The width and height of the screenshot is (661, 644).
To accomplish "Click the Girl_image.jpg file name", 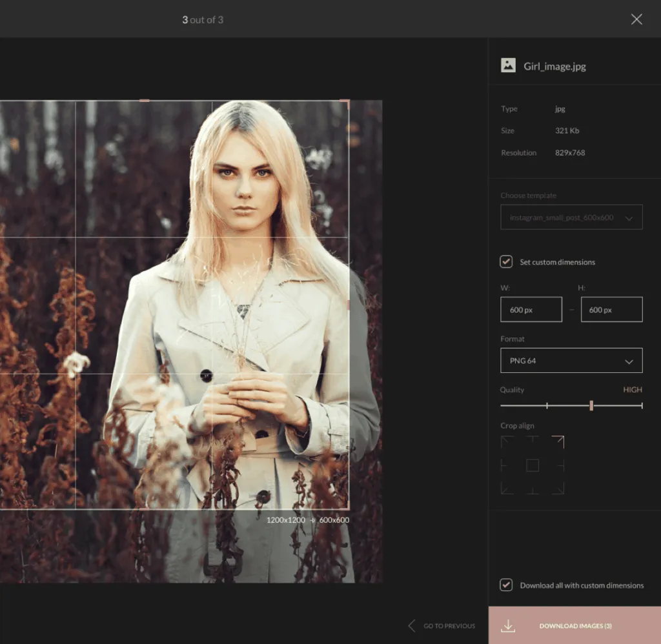I will coord(554,66).
